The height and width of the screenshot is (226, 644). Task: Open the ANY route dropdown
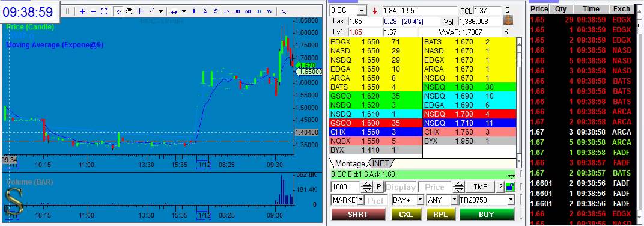[454, 200]
